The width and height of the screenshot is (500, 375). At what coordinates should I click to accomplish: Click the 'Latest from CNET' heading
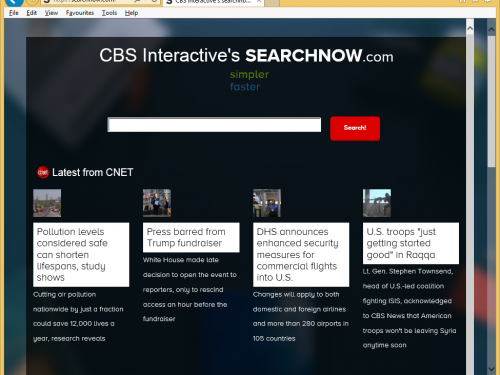click(x=93, y=172)
